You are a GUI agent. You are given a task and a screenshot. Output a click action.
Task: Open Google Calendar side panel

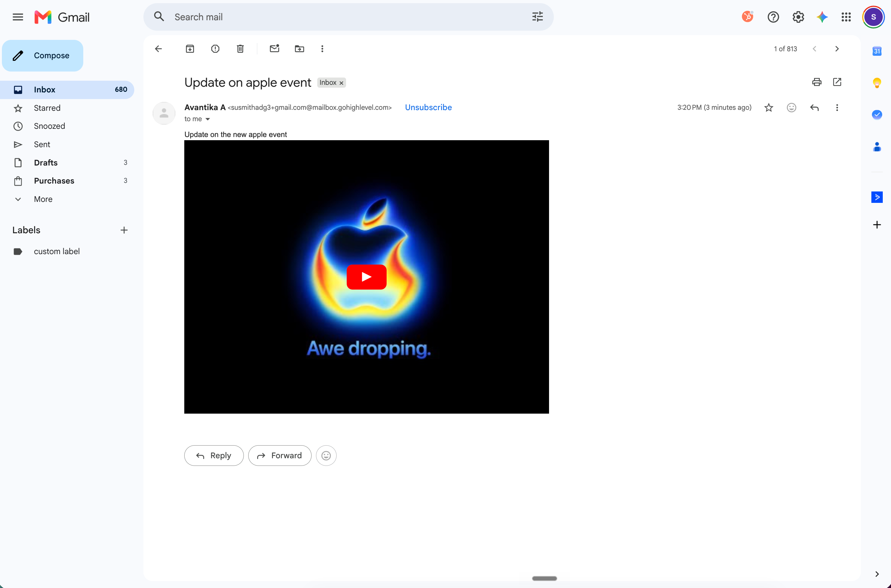tap(877, 51)
